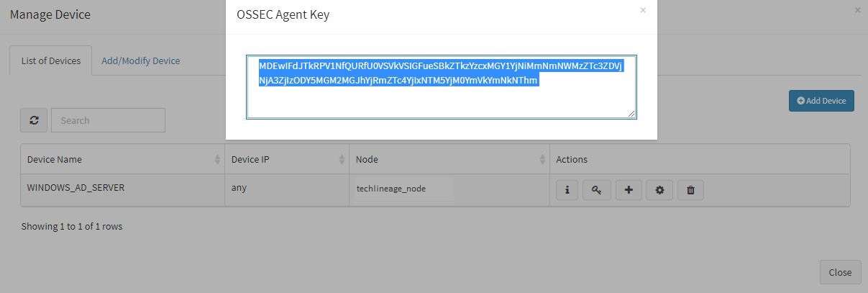Sort by Node column arrows
The width and height of the screenshot is (868, 293).
click(542, 159)
